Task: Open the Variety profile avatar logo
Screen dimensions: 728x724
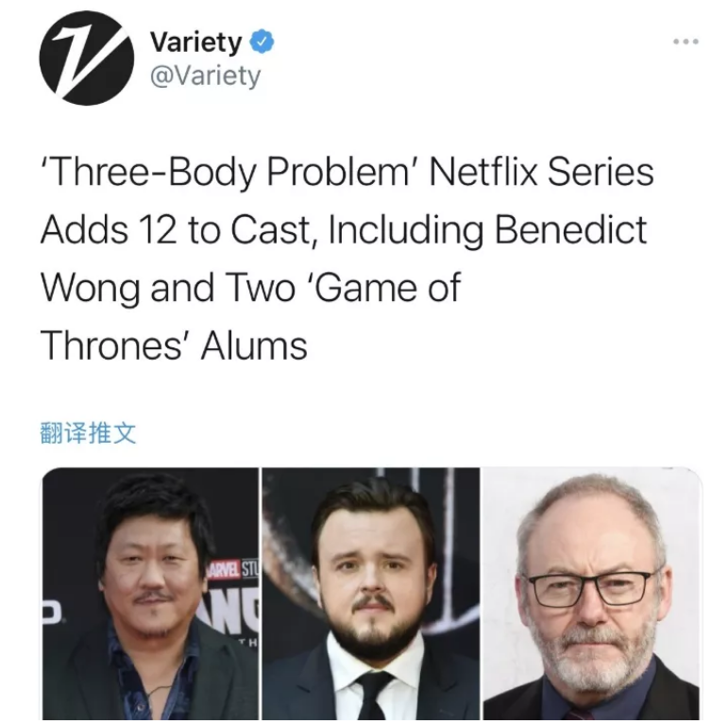Action: click(x=87, y=58)
